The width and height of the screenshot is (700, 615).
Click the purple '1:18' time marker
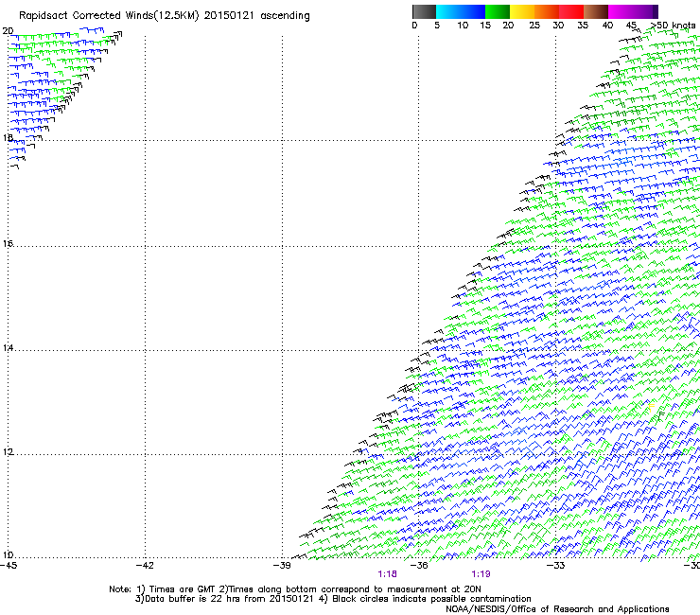pos(387,574)
